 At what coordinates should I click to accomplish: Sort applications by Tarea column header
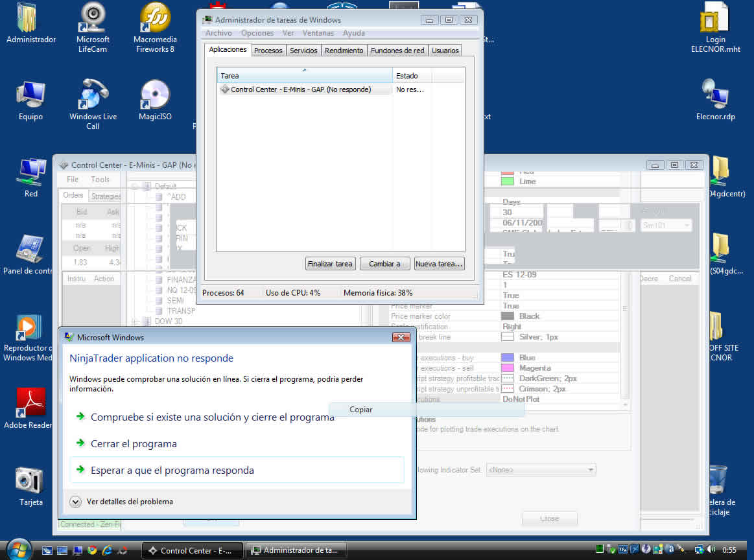305,75
